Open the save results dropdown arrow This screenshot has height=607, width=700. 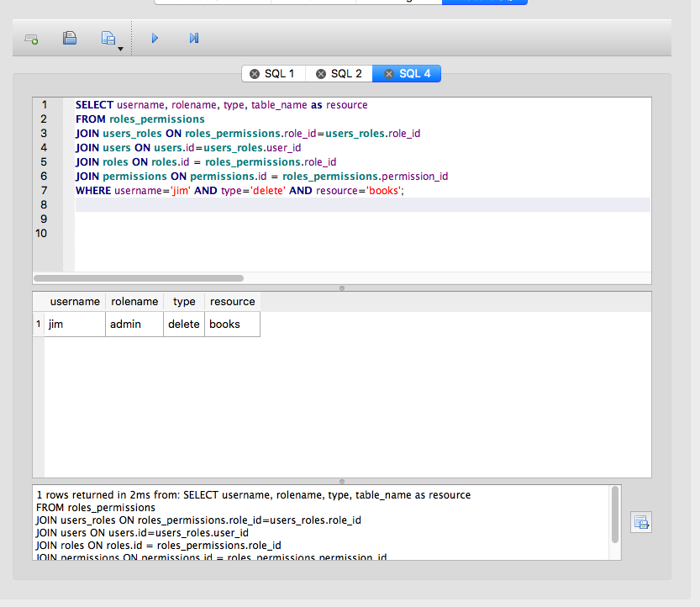click(120, 49)
